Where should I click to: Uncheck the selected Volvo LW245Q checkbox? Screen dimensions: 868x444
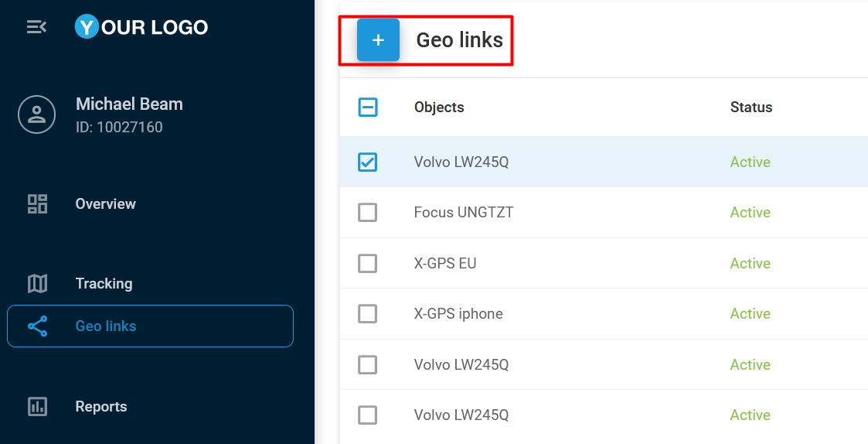(x=368, y=162)
